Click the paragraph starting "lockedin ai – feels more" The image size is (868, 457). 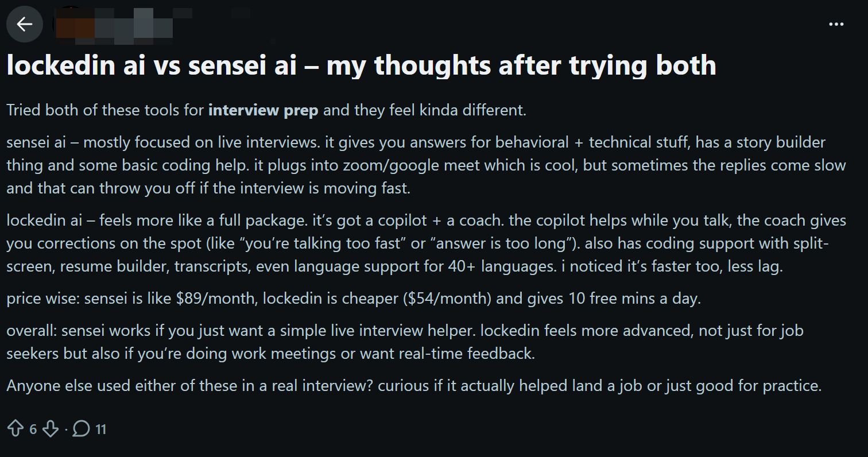pyautogui.click(x=425, y=243)
